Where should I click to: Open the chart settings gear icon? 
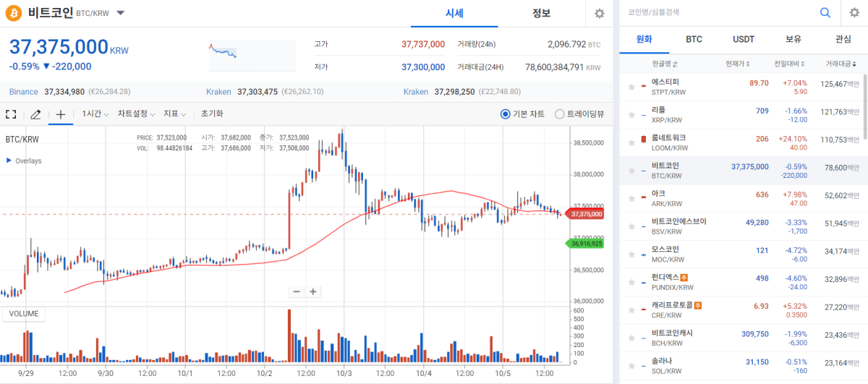(599, 14)
